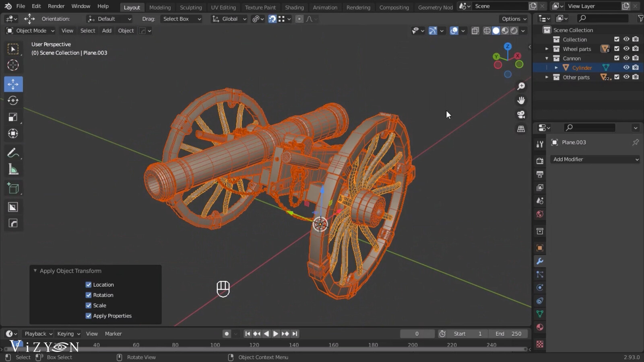
Task: Open the File menu
Action: coord(21,6)
